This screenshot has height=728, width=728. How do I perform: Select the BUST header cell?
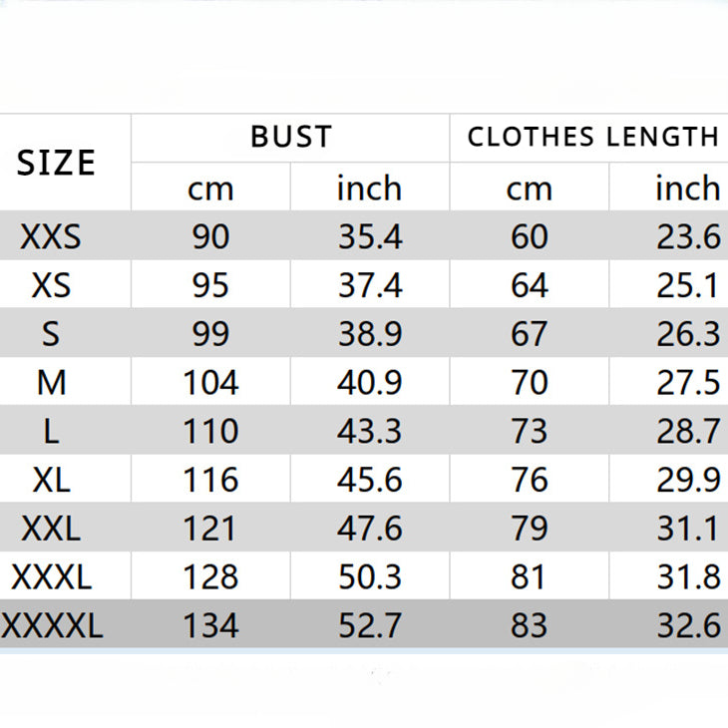pos(290,137)
